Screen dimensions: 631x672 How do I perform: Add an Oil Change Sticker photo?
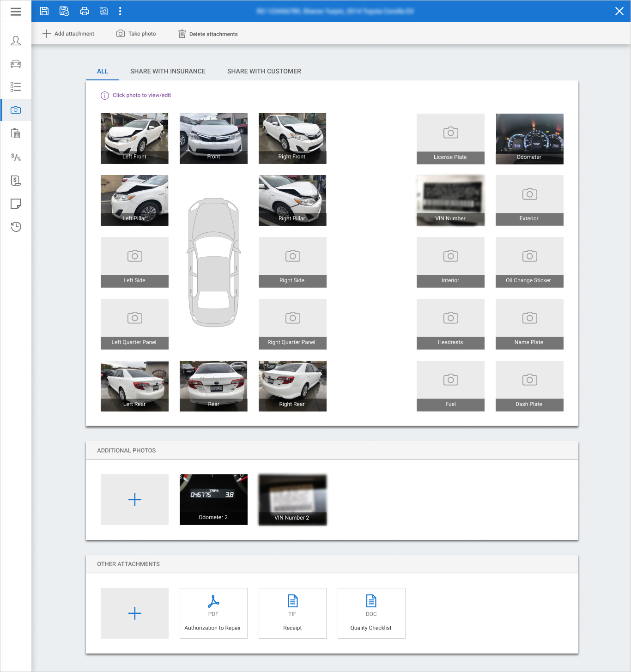(x=529, y=262)
